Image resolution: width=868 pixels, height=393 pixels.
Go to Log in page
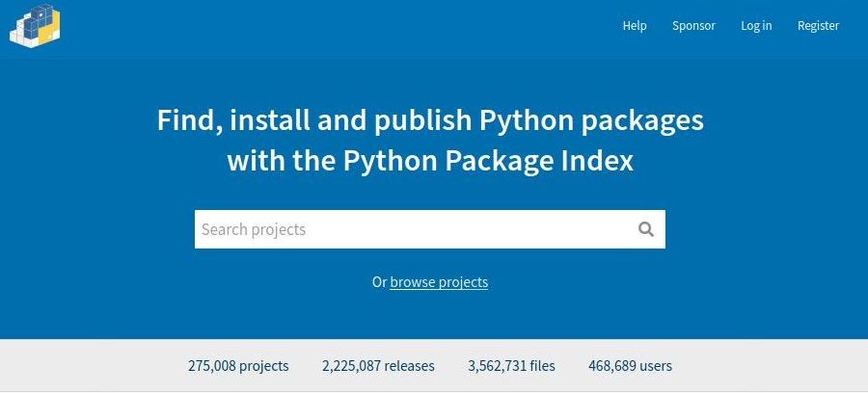click(756, 25)
